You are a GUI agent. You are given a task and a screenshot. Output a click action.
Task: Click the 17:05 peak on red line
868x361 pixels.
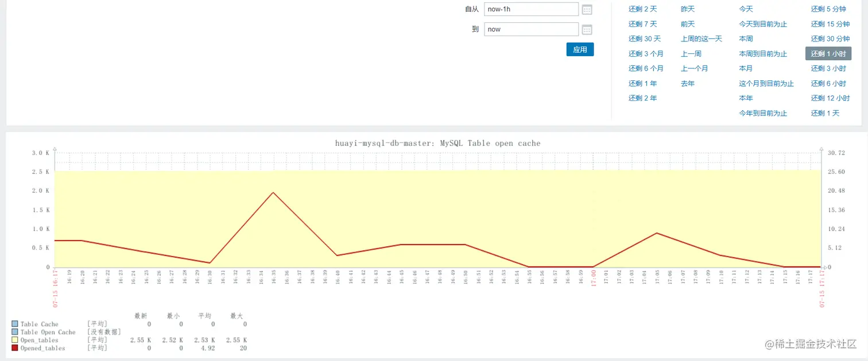pyautogui.click(x=657, y=233)
